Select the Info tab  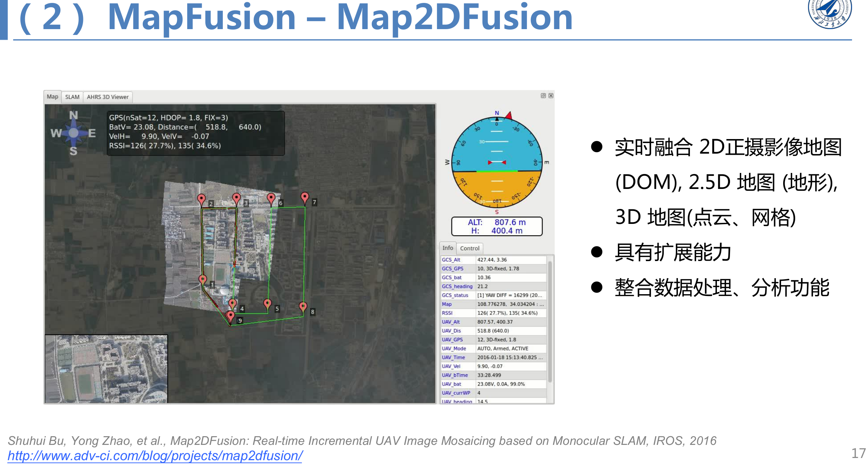(447, 248)
